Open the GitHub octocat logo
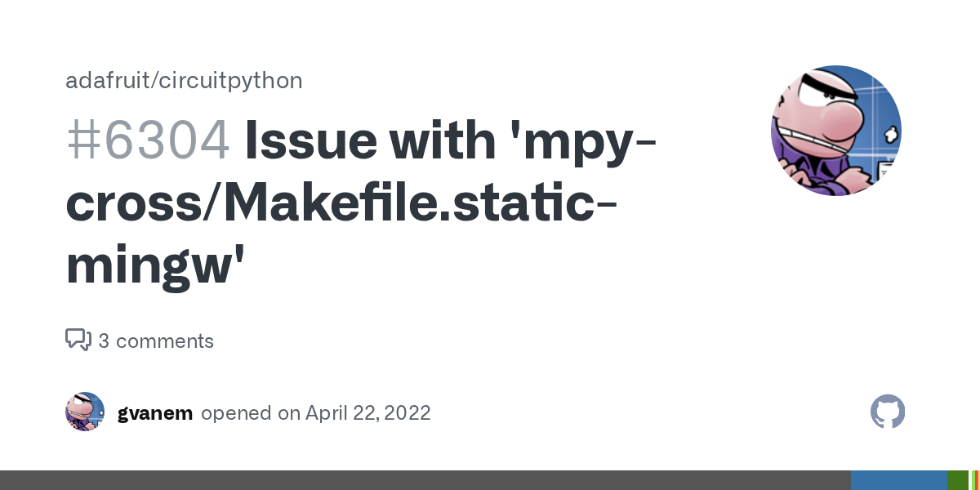The height and width of the screenshot is (490, 980). point(888,412)
